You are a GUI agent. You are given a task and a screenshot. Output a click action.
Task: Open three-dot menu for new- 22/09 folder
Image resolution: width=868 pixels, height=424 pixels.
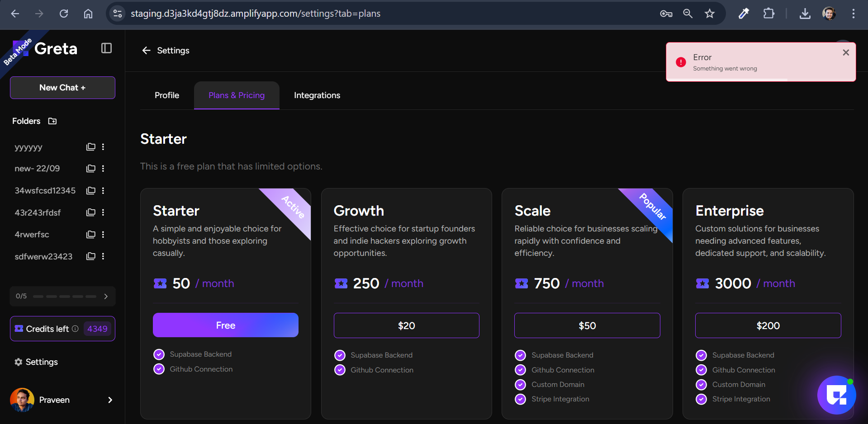click(103, 169)
